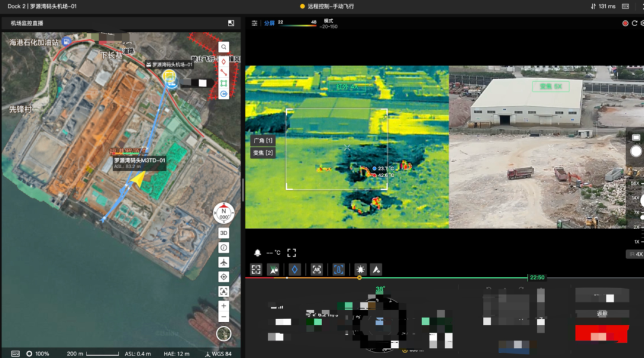Select the 变焦 [2] zoom camera option

[x=263, y=153]
